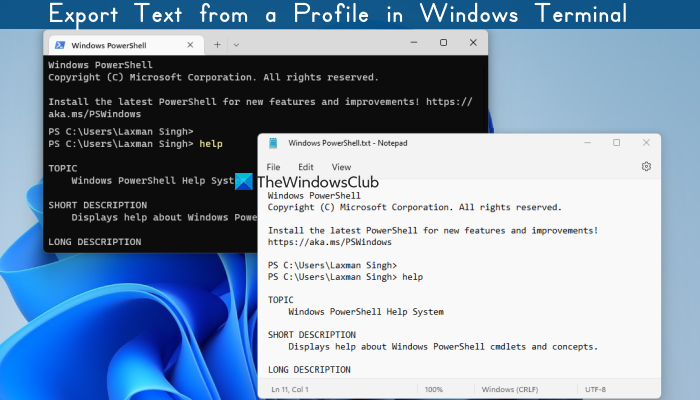The height and width of the screenshot is (400, 700).
Task: Click the PowerShell icon on the tab
Action: (60, 45)
